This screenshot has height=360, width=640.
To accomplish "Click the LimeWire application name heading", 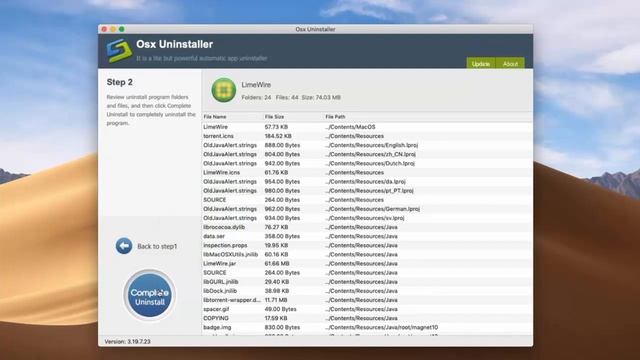I will click(x=256, y=85).
